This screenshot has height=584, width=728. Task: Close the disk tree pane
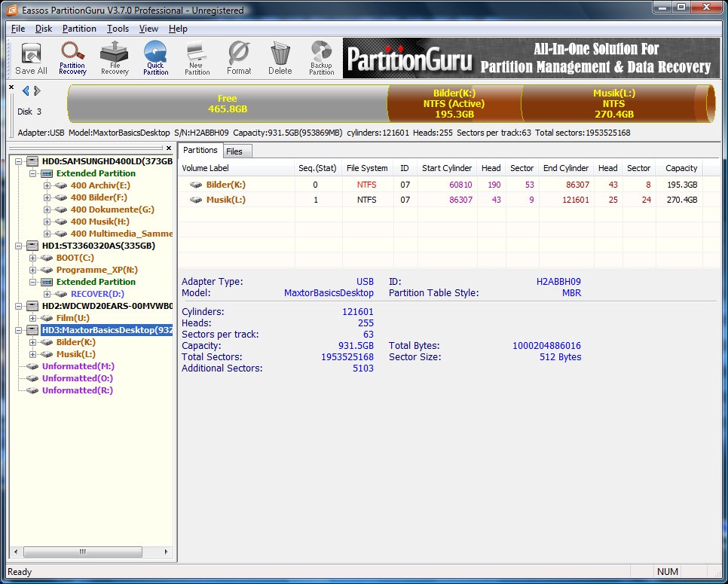point(169,148)
